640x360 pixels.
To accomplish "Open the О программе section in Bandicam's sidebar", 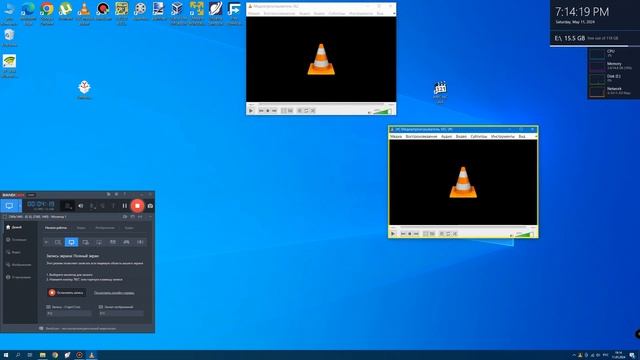I will [x=19, y=277].
